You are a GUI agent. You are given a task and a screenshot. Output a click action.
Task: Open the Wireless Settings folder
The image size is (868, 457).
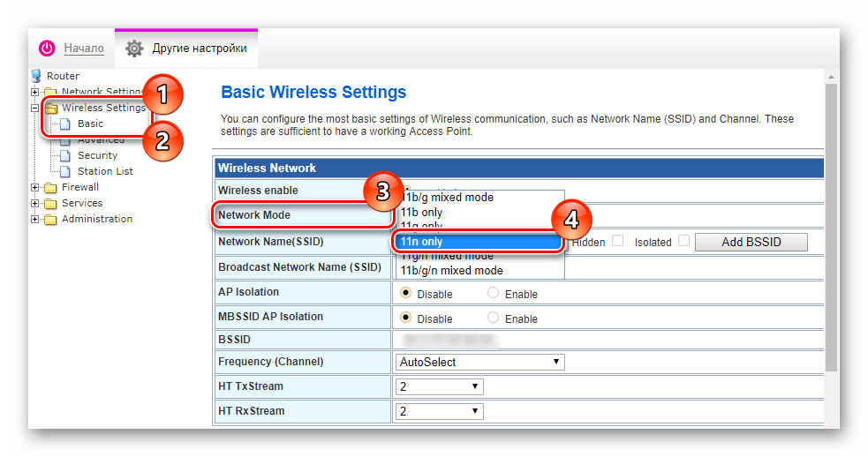coord(103,108)
